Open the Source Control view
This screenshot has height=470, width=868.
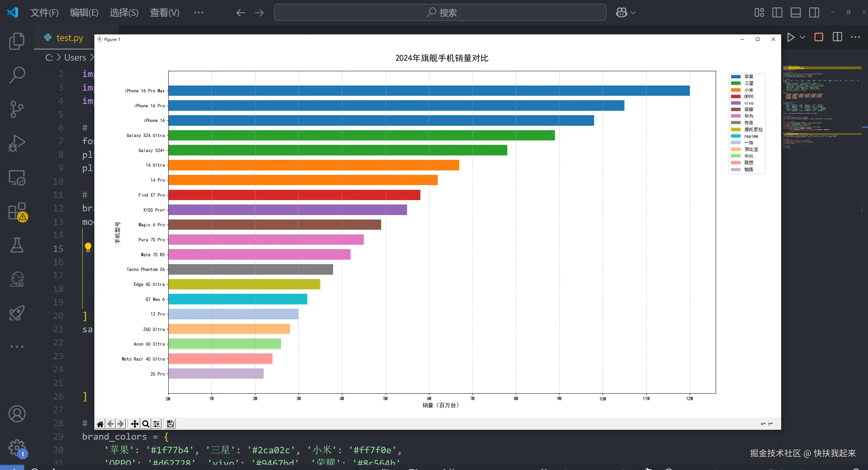point(17,109)
